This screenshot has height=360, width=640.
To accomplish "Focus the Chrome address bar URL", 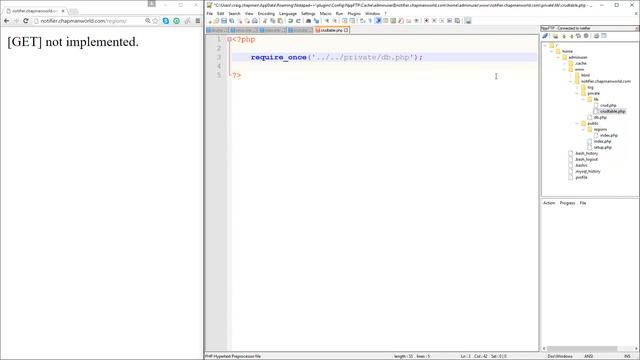I will point(83,21).
